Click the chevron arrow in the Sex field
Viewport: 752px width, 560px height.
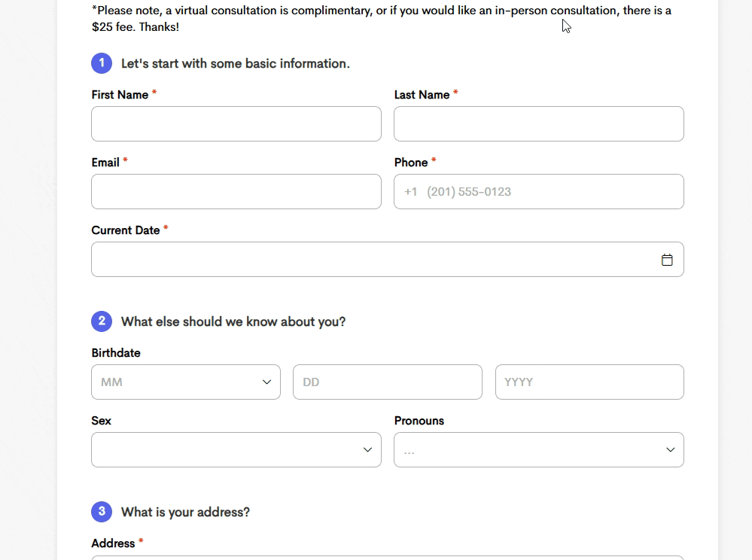368,449
